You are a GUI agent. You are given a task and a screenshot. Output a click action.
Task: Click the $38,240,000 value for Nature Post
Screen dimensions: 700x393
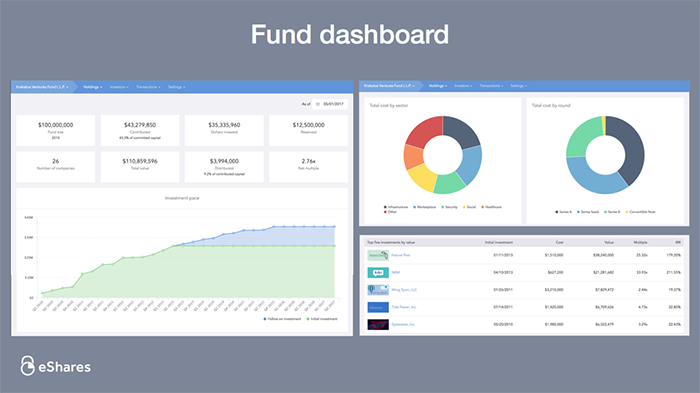[x=603, y=255]
